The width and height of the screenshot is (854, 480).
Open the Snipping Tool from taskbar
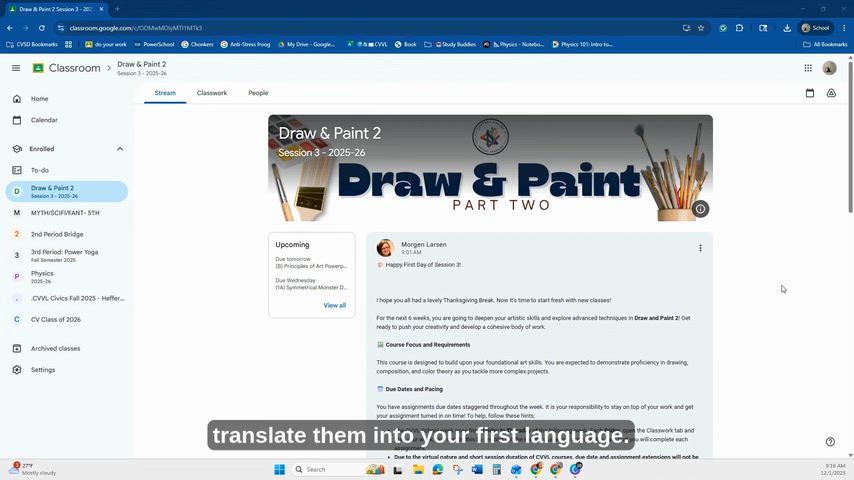[458, 469]
